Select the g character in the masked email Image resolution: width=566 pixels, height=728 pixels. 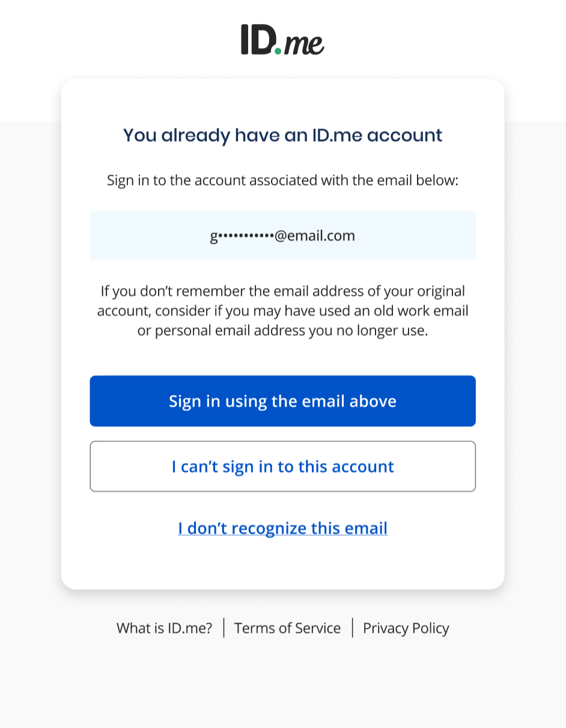(213, 235)
